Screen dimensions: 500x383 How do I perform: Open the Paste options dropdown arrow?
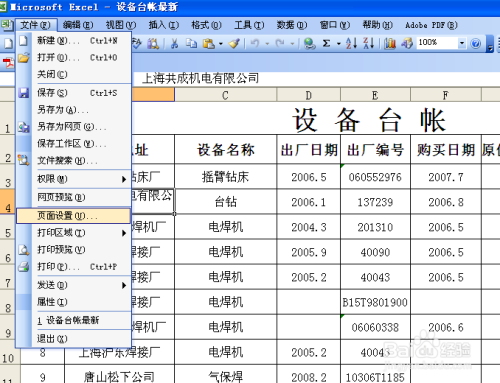[x=220, y=43]
